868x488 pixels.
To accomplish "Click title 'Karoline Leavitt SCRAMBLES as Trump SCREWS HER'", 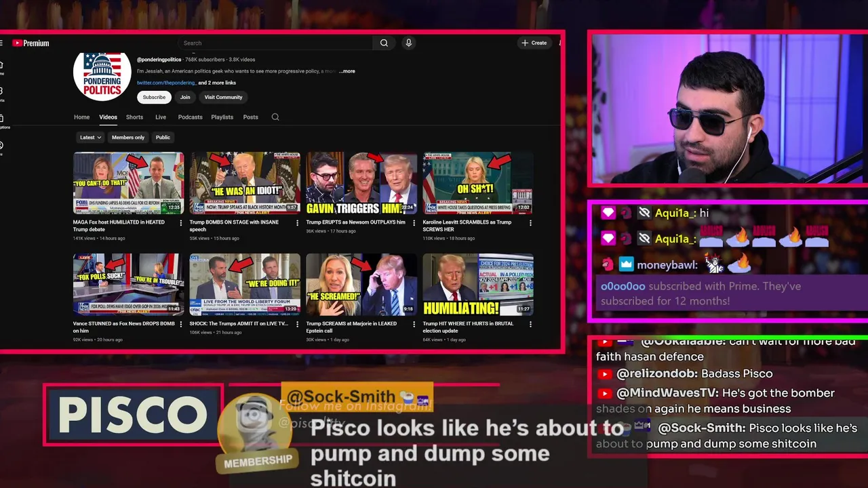I will click(x=467, y=225).
